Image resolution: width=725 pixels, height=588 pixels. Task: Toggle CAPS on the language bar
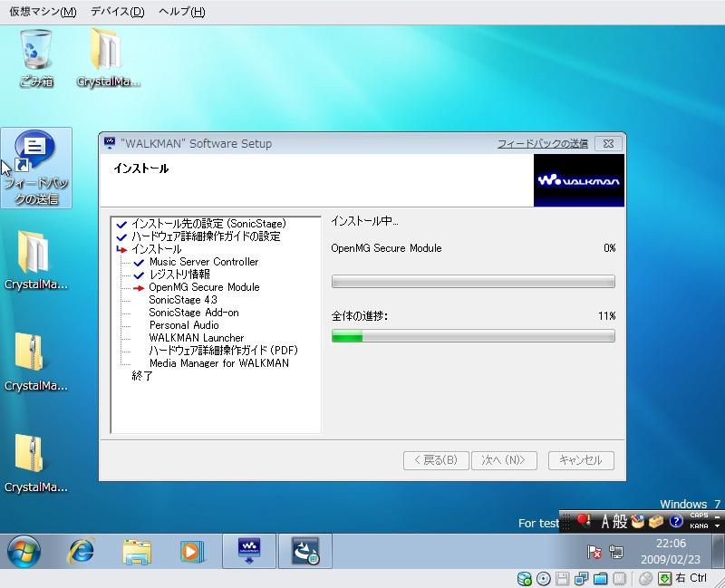tap(699, 516)
